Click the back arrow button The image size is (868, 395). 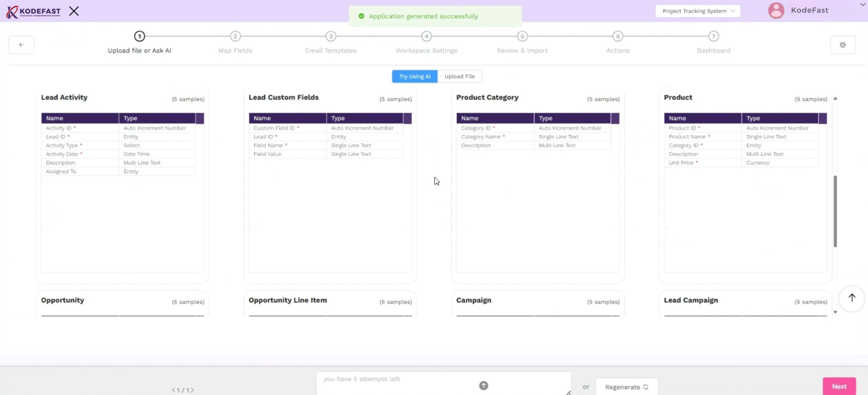21,45
